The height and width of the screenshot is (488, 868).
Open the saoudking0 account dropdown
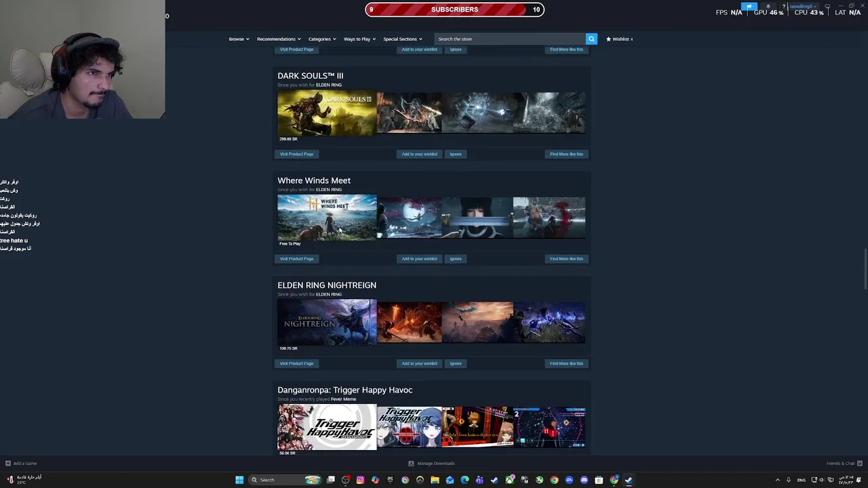(x=803, y=6)
